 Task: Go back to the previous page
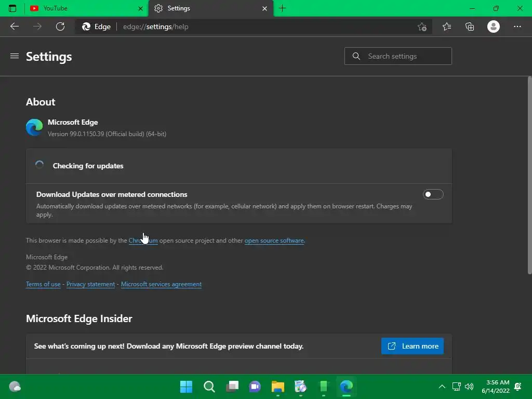click(x=14, y=26)
